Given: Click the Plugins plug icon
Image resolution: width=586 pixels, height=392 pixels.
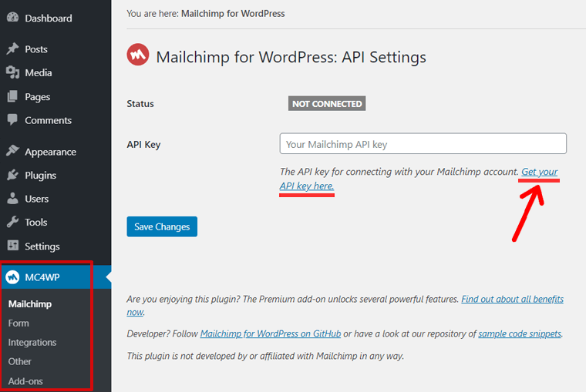Looking at the screenshot, I should pyautogui.click(x=12, y=175).
